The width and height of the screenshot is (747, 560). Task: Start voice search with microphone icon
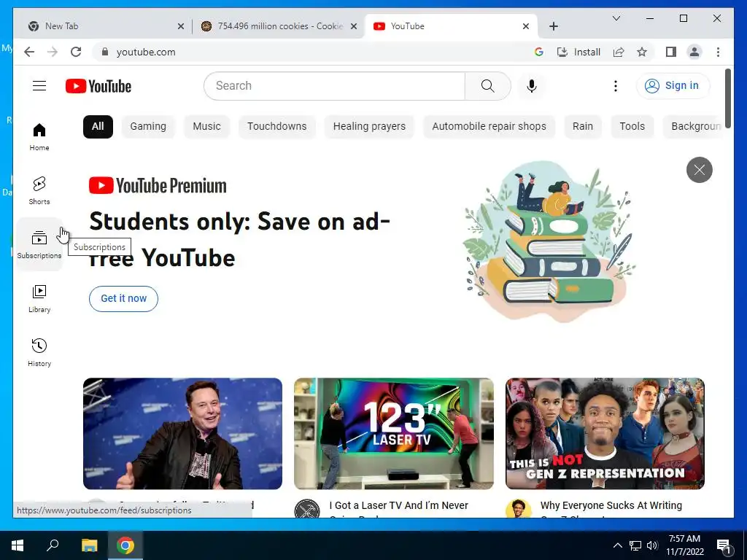tap(532, 86)
